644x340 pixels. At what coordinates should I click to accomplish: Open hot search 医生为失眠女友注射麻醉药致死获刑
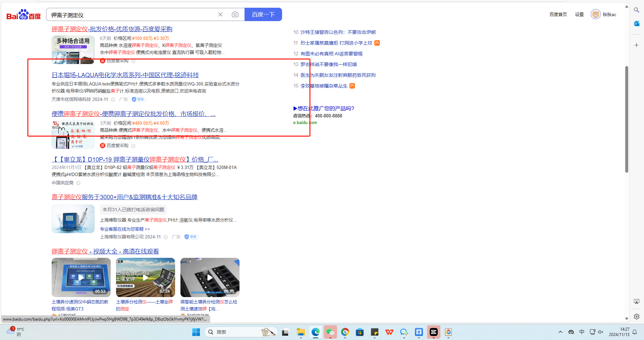[x=338, y=75]
